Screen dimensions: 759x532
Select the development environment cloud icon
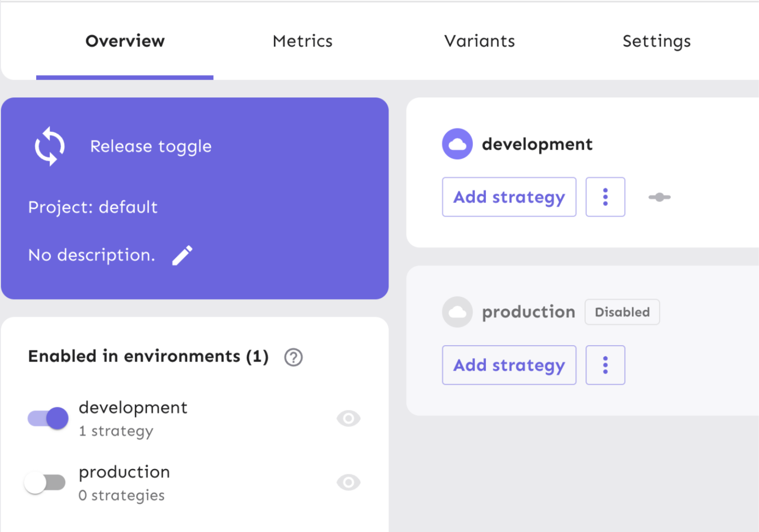[457, 144]
